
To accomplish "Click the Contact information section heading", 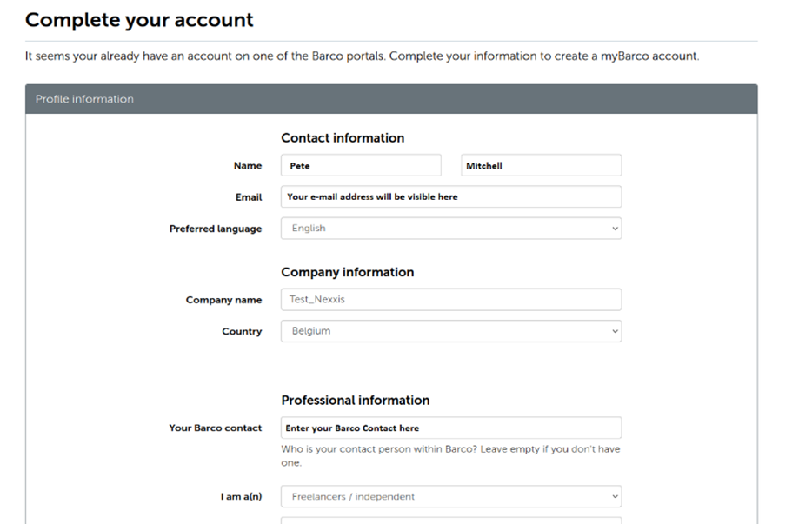I will click(343, 138).
